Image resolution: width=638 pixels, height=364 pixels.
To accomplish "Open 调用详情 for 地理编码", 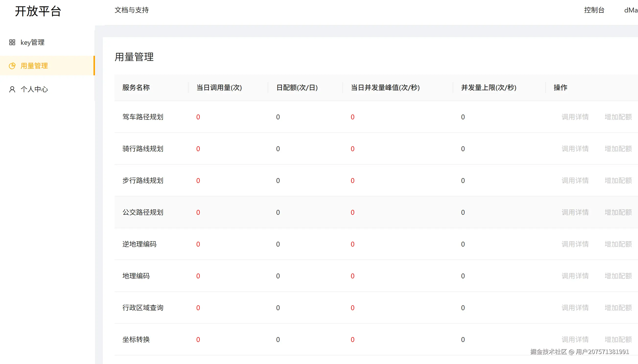I will coord(575,276).
